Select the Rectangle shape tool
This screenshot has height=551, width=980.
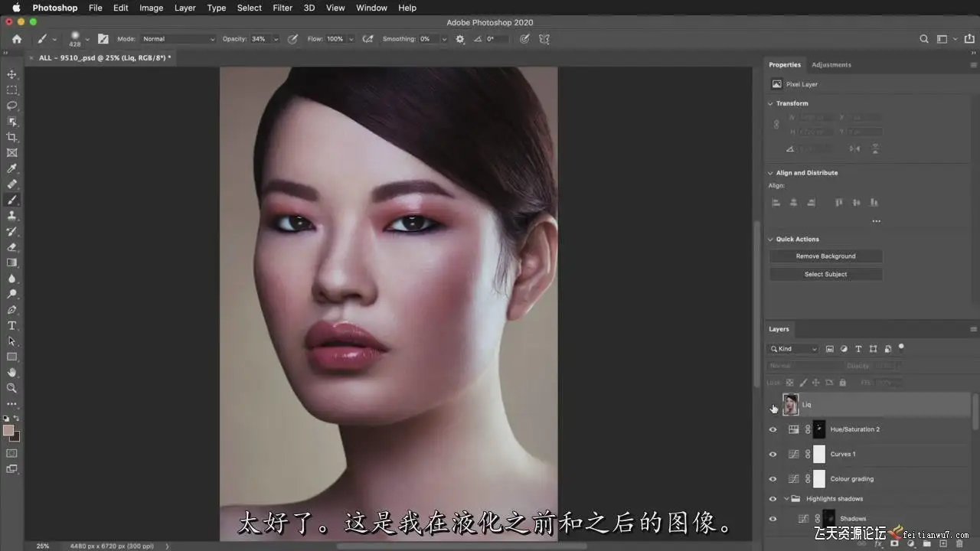coord(11,357)
